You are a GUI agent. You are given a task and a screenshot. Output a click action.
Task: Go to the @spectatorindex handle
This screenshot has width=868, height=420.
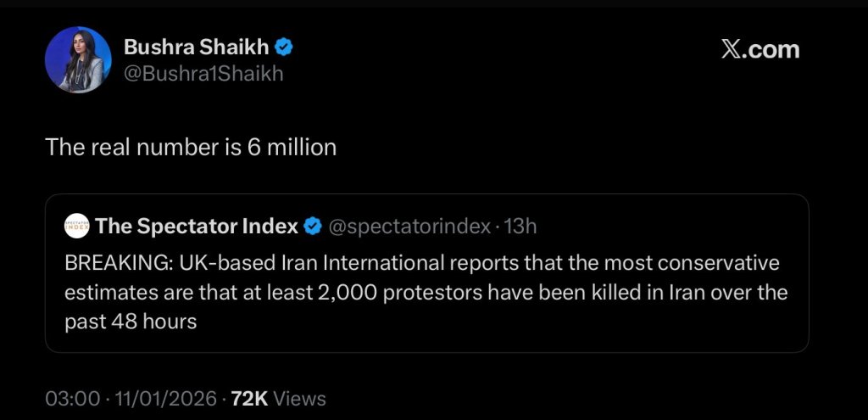coord(409,227)
